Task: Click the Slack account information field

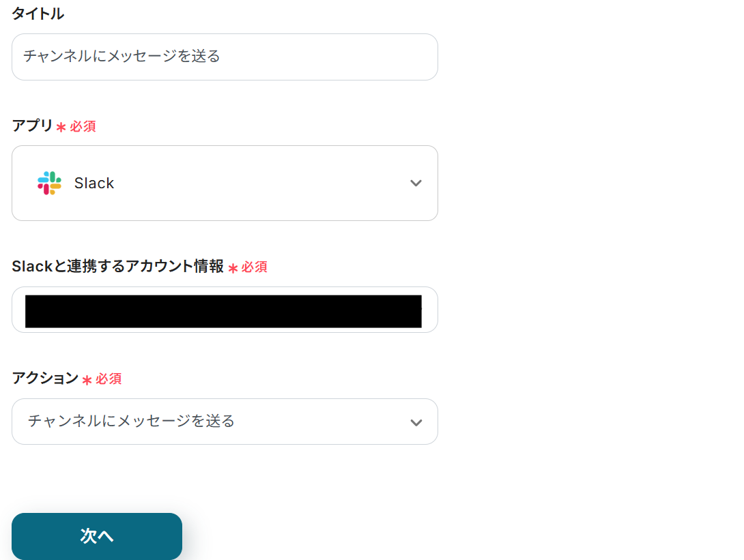Action: tap(225, 310)
